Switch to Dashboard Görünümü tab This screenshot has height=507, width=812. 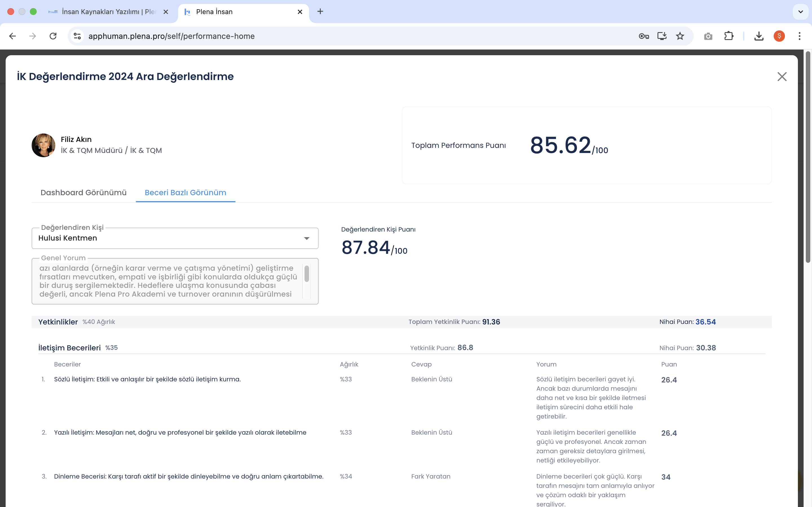click(x=83, y=192)
